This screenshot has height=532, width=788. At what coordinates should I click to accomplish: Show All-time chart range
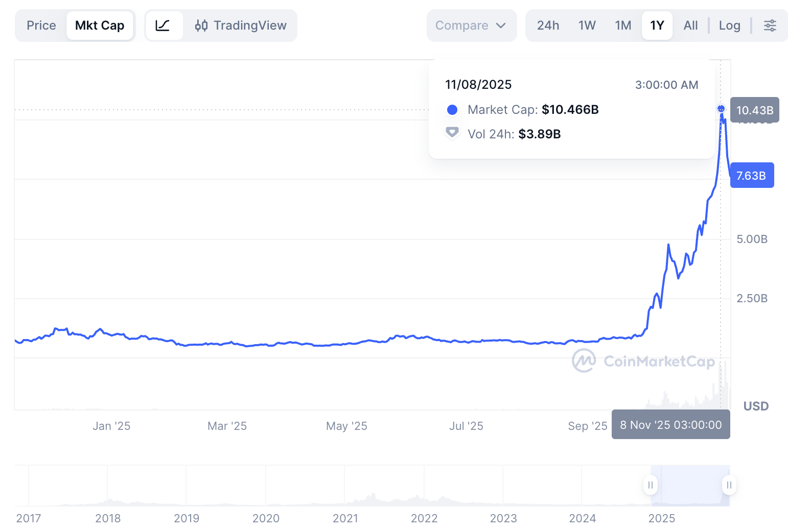tap(690, 26)
